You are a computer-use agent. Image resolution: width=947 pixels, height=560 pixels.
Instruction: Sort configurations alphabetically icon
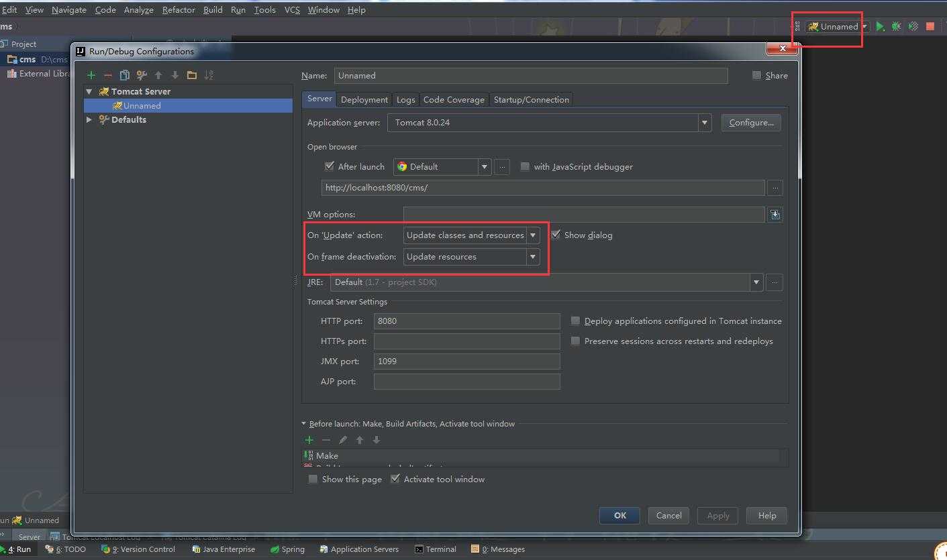point(209,75)
